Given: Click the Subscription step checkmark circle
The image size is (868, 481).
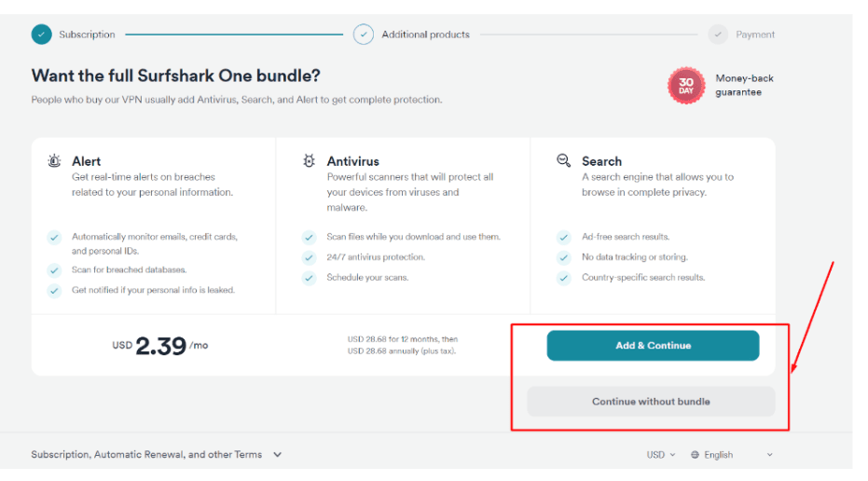Looking at the screenshot, I should coord(42,34).
